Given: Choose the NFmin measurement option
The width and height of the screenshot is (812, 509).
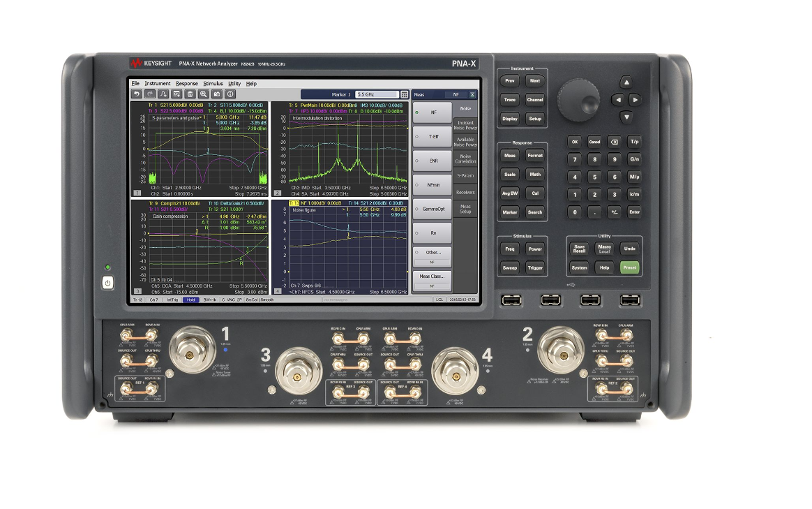Looking at the screenshot, I should pyautogui.click(x=432, y=185).
